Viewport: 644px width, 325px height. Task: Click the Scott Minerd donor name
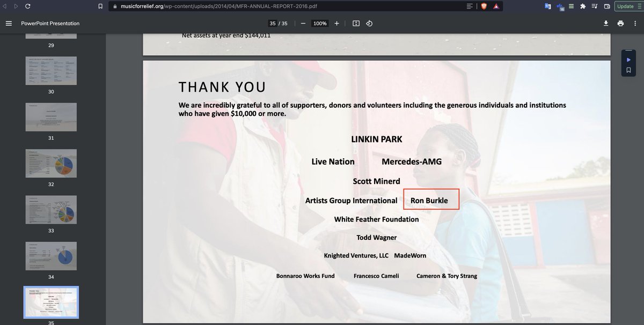coord(377,181)
